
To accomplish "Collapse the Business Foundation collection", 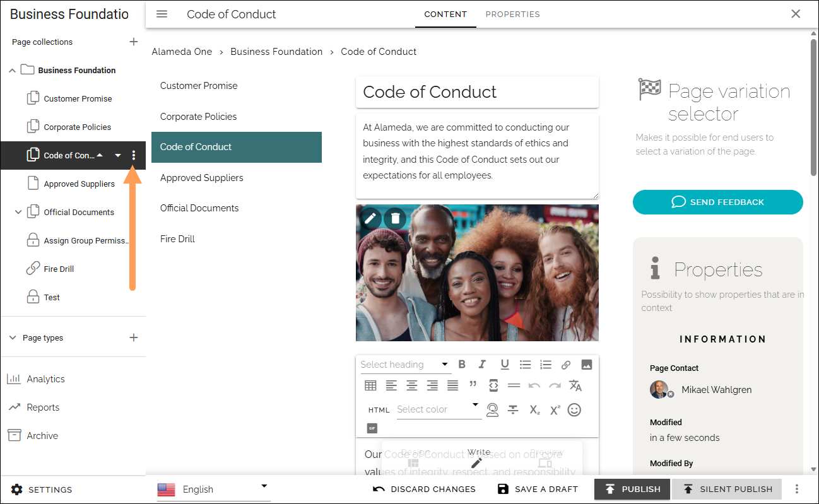I will coord(12,71).
